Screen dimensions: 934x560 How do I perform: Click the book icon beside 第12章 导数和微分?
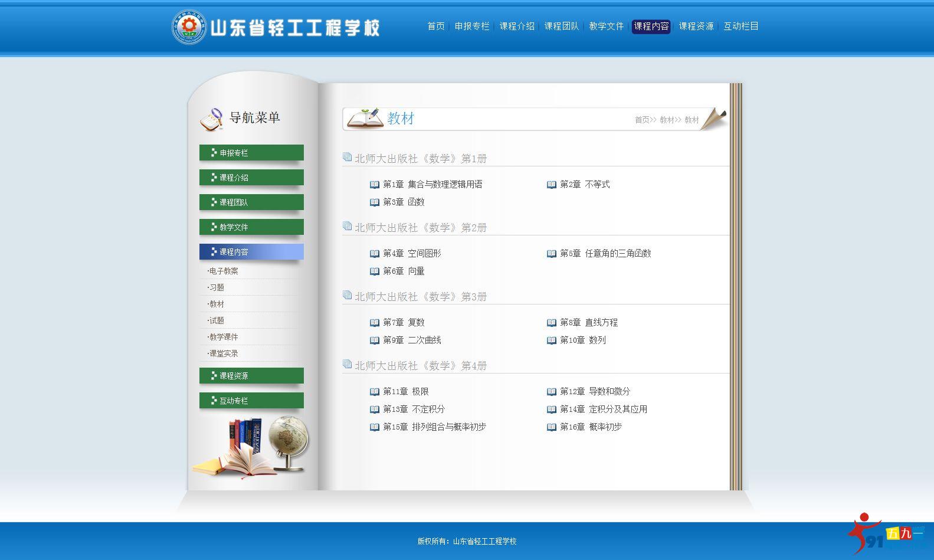[x=551, y=392]
